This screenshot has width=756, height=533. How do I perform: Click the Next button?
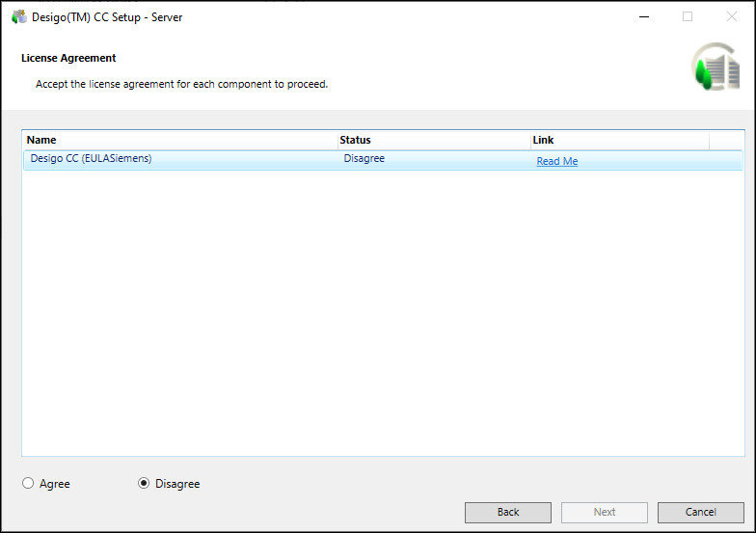tap(605, 512)
